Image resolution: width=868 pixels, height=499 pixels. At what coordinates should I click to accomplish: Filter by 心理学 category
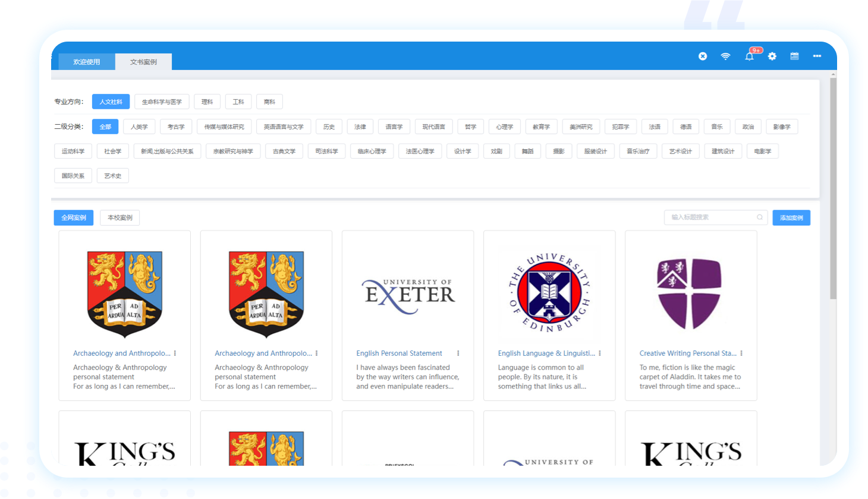point(505,127)
